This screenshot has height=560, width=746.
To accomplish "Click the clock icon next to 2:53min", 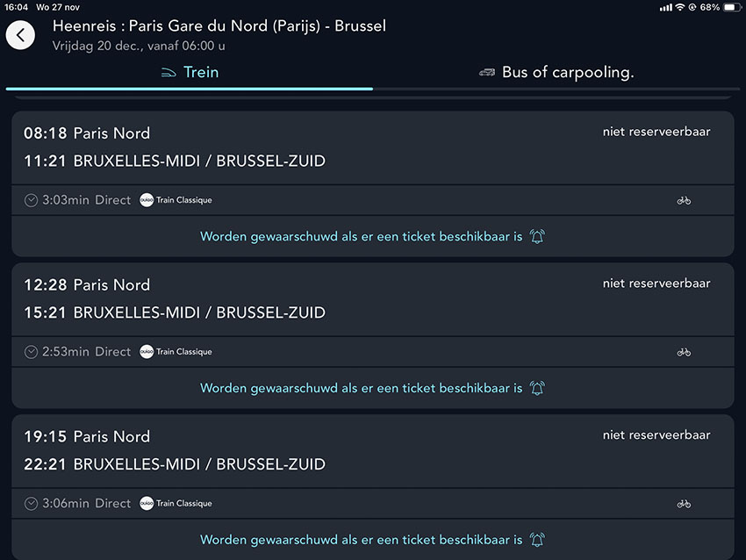I will point(31,352).
